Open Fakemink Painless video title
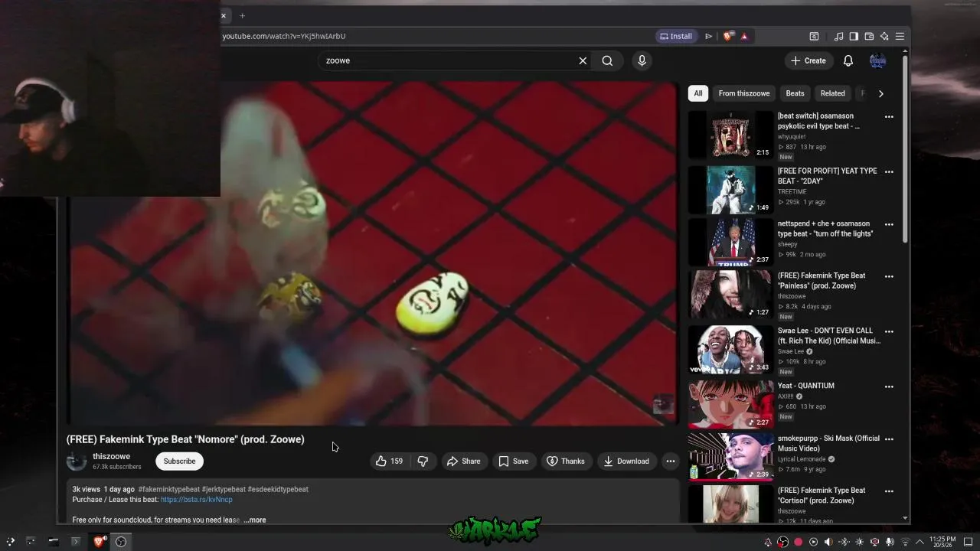Viewport: 980px width, 551px height. click(x=822, y=280)
